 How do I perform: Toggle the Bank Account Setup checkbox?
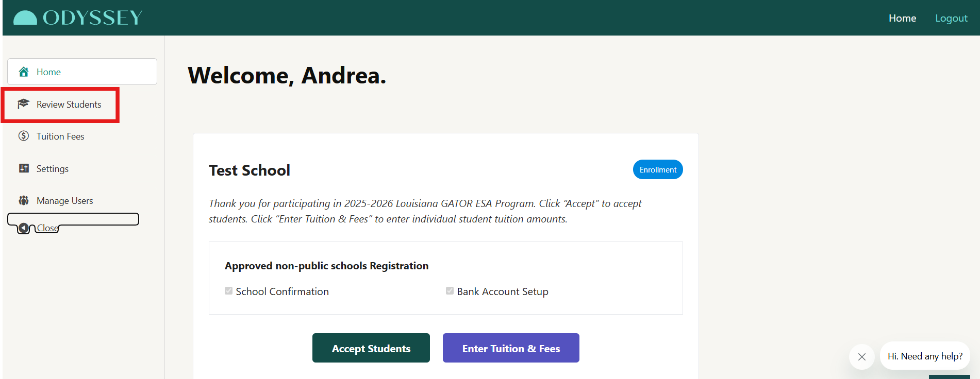(450, 291)
